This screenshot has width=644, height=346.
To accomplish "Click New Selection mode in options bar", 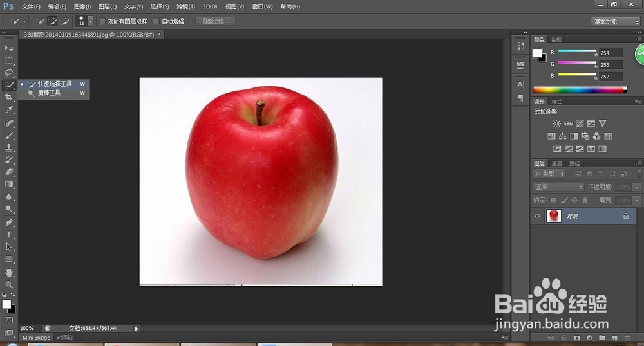I will pos(40,21).
